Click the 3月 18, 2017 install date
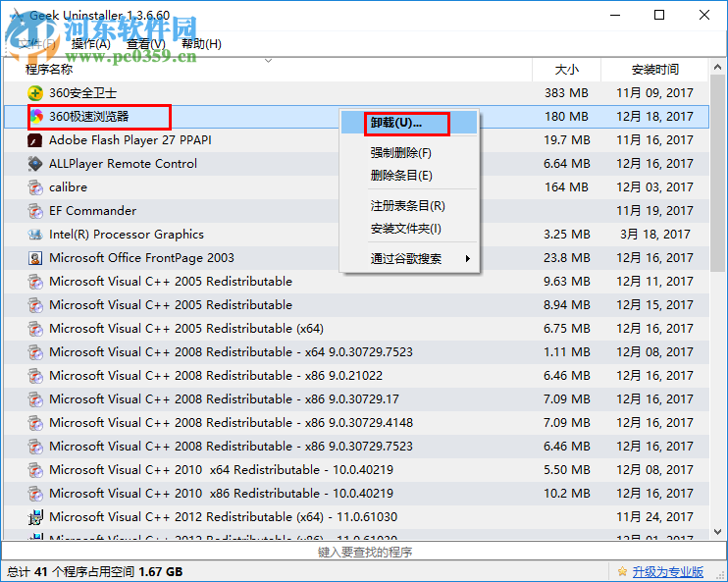 655,235
